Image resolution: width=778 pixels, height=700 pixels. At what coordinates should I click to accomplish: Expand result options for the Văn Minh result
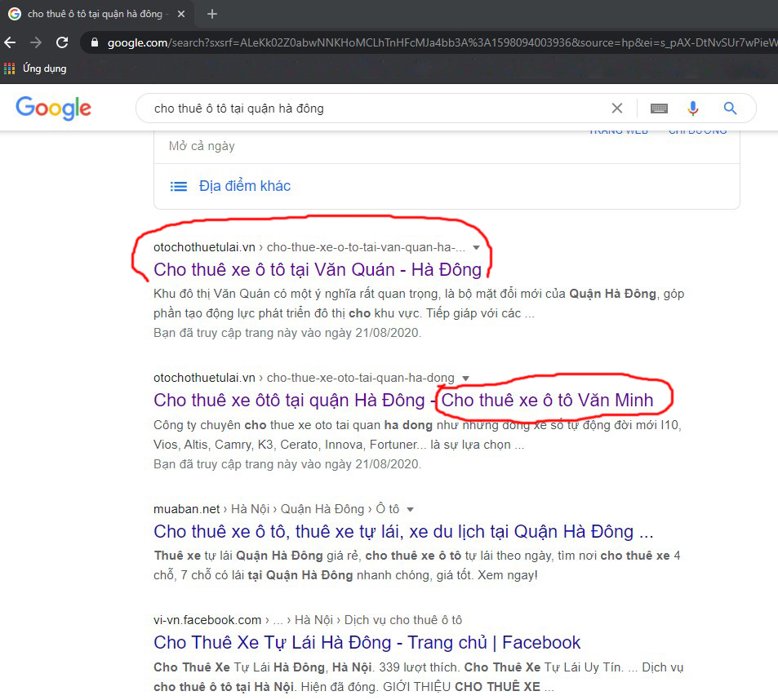coord(466,378)
